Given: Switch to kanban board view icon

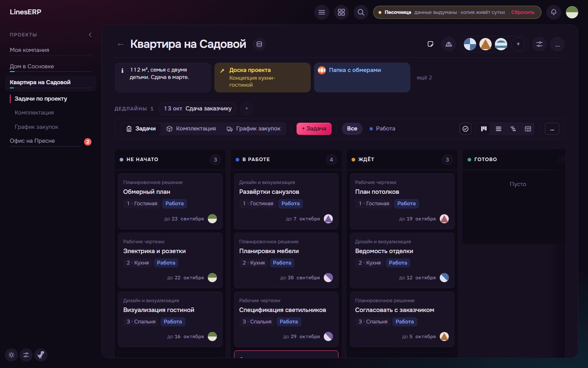Looking at the screenshot, I should pyautogui.click(x=484, y=129).
